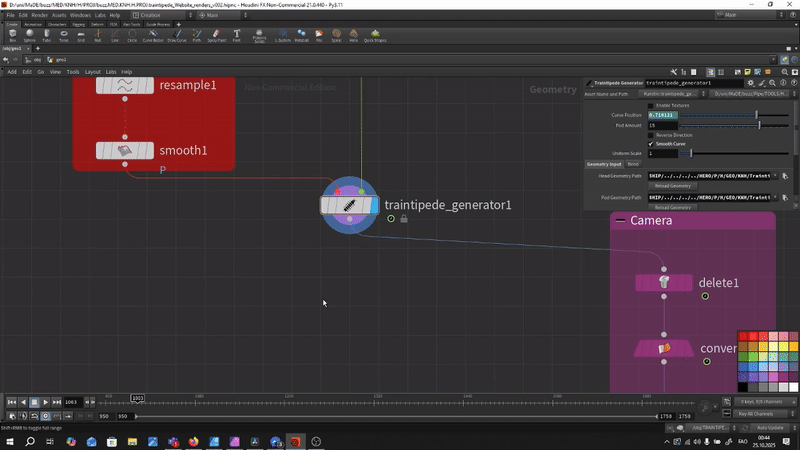The width and height of the screenshot is (800, 450).
Task: Toggle the real time playback button
Action: click(45, 416)
